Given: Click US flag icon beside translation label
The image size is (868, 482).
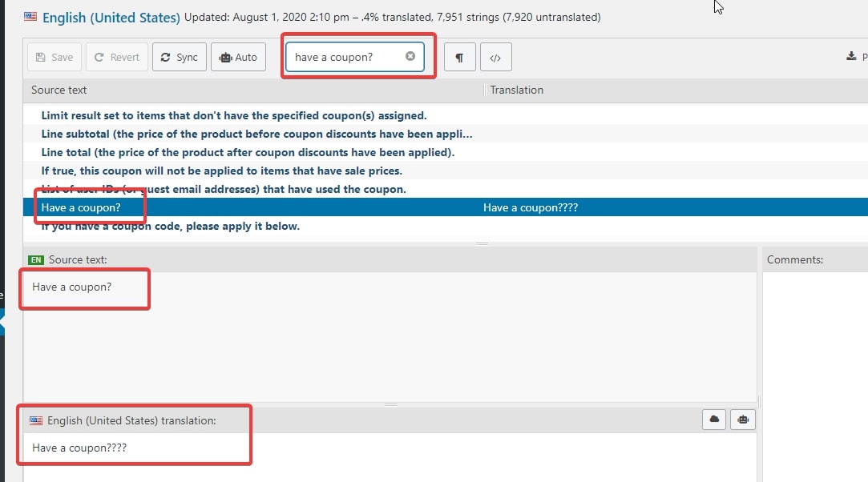Looking at the screenshot, I should point(36,420).
